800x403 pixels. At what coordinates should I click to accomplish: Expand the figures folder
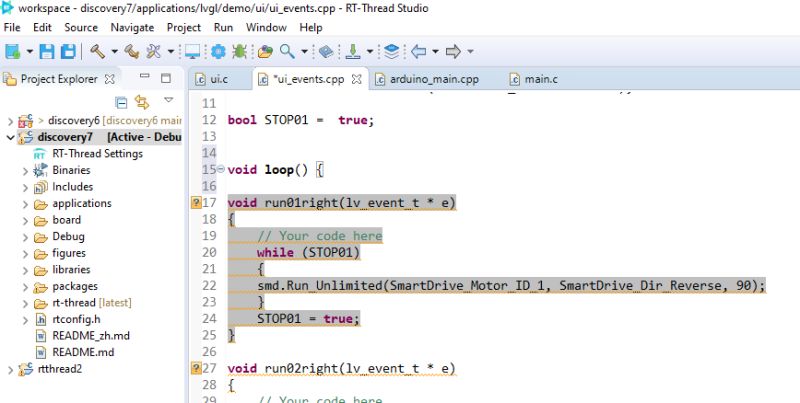pyautogui.click(x=25, y=254)
